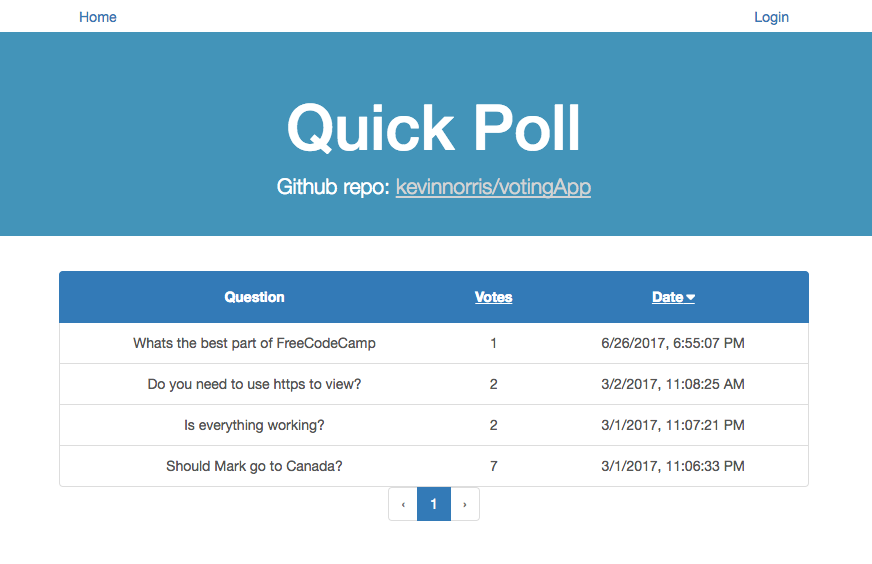Click the 6/26/2017, 6:55:07 PM date cell
This screenshot has height=564, width=872.
pyautogui.click(x=673, y=343)
